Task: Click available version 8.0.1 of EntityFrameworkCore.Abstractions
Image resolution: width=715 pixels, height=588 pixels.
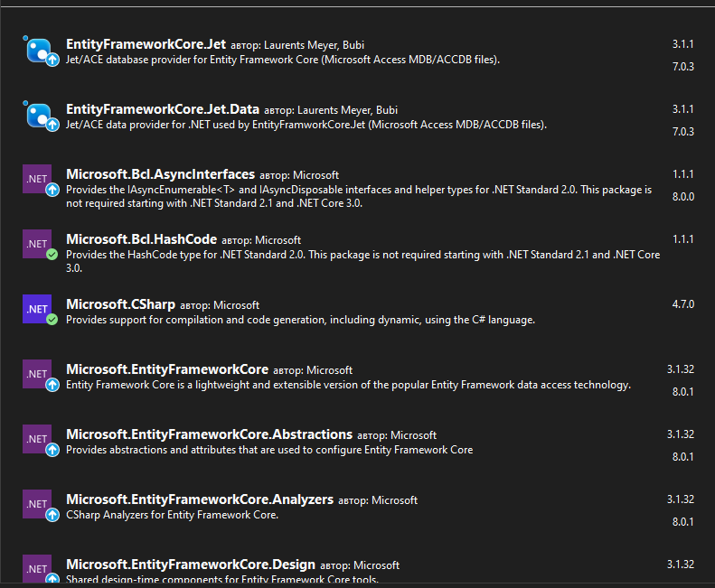Action: (x=683, y=457)
